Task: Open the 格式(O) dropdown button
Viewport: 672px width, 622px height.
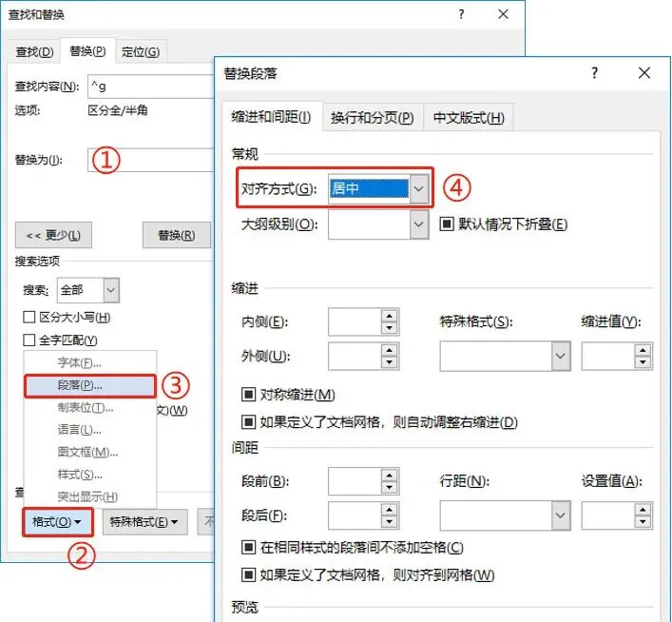Action: tap(57, 522)
